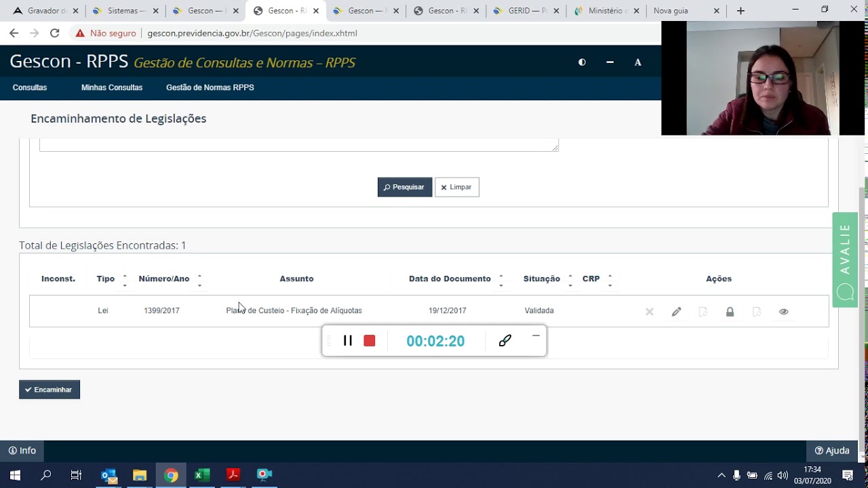
Task: Go back in browser history
Action: click(14, 33)
